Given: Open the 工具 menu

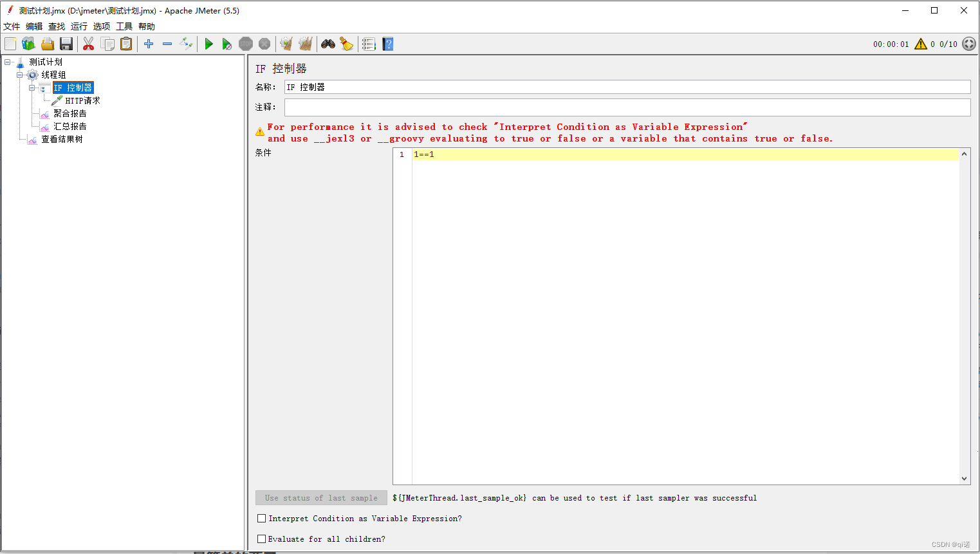Looking at the screenshot, I should click(124, 26).
